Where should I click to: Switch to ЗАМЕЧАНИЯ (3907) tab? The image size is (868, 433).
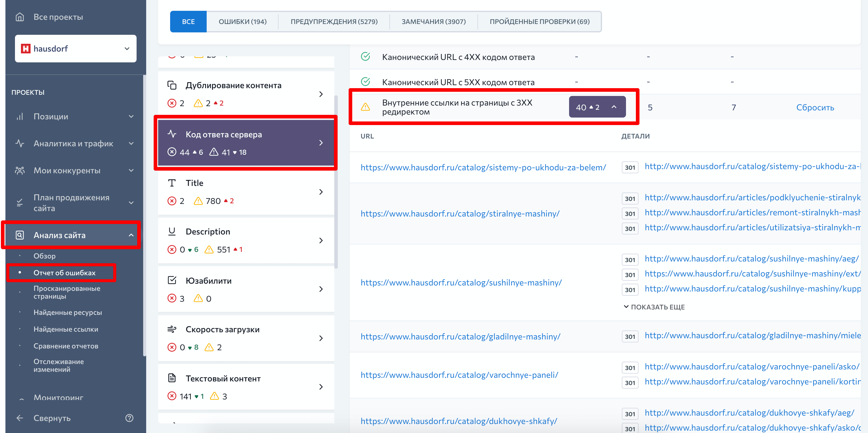[x=434, y=22]
